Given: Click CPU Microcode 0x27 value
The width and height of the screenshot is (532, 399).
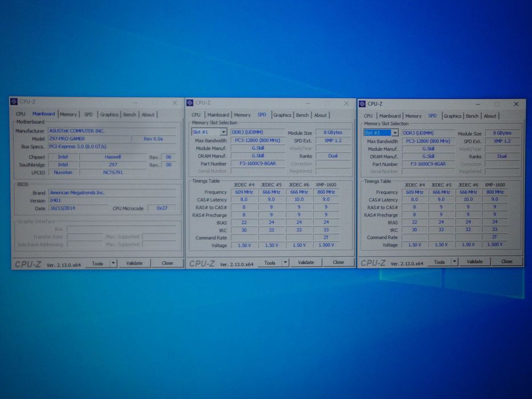Looking at the screenshot, I should click(x=162, y=208).
